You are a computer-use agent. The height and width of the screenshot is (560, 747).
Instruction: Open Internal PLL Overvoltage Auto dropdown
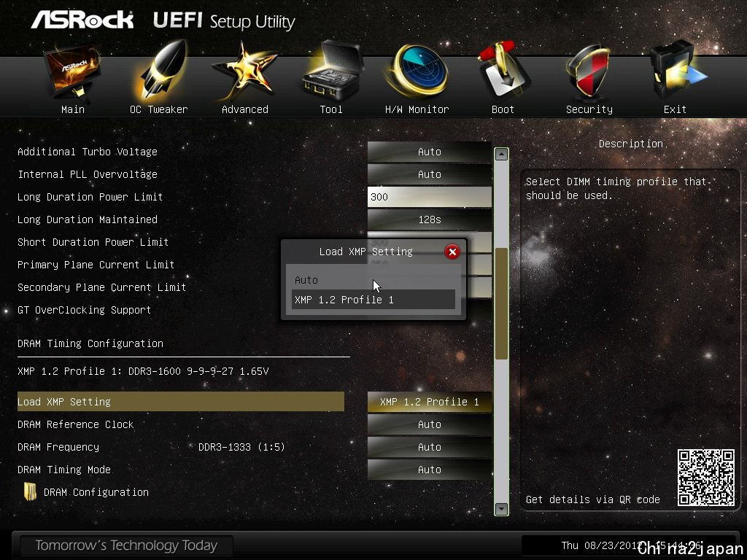click(429, 174)
